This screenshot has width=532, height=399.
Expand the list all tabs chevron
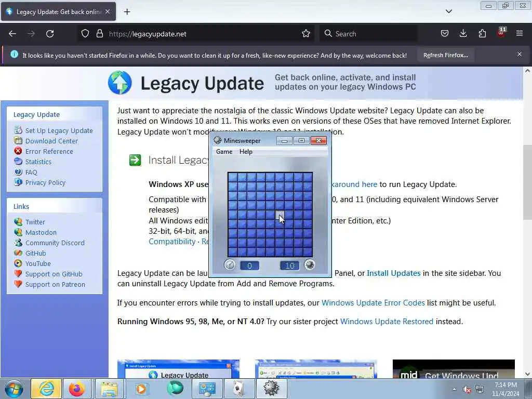click(x=448, y=11)
